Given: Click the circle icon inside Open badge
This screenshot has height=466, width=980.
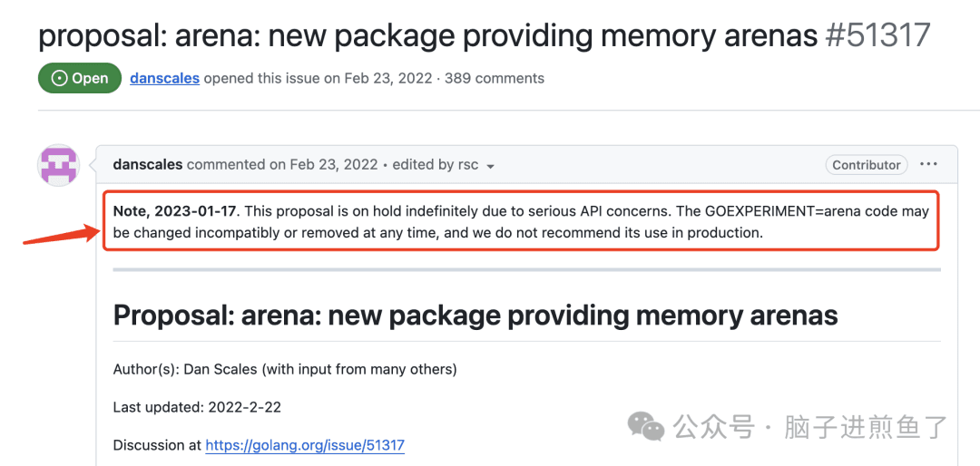Looking at the screenshot, I should pyautogui.click(x=59, y=79).
